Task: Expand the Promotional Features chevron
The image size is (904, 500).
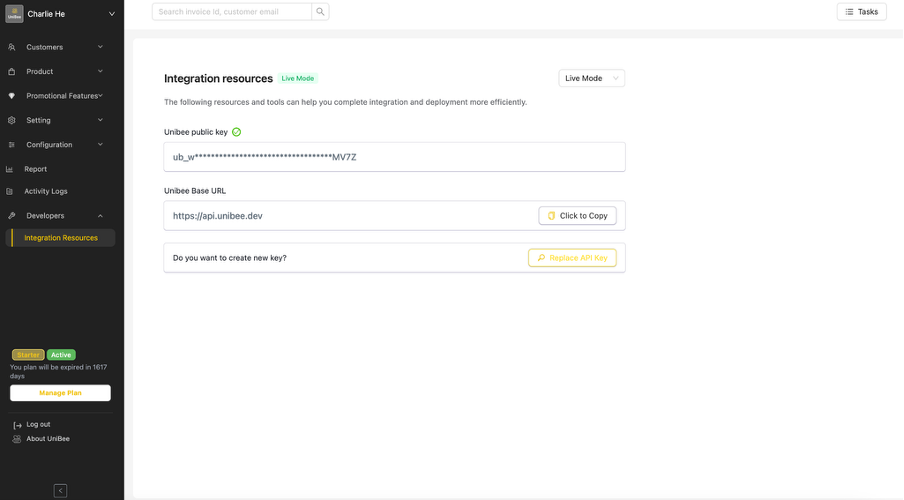Action: coord(100,95)
